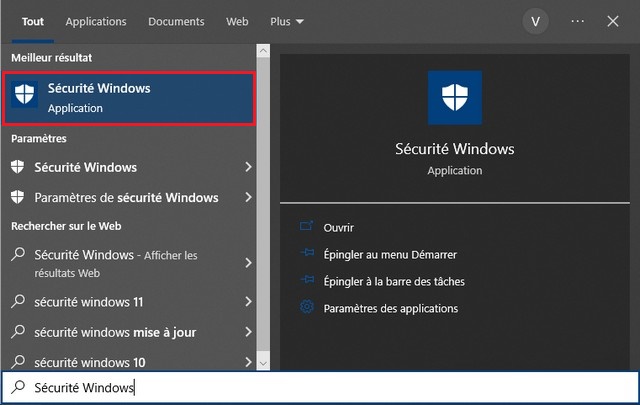The image size is (640, 405).
Task: Open Paramètres des applications
Action: (x=391, y=308)
